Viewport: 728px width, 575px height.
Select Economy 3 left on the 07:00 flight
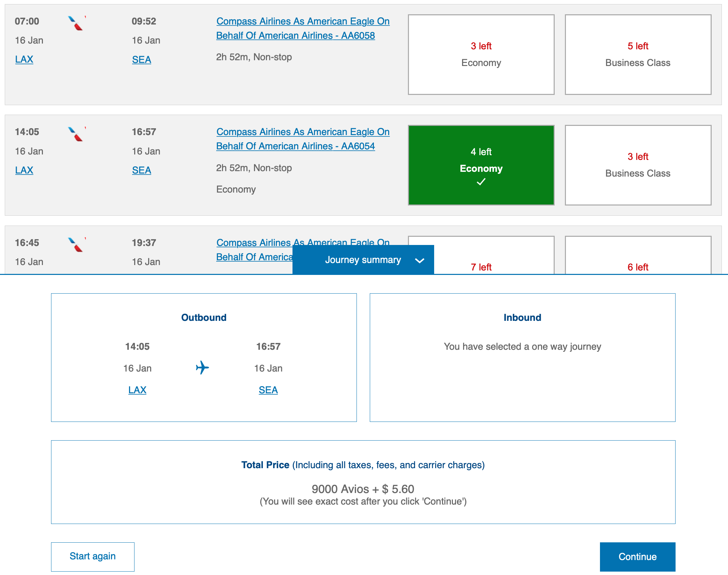(481, 54)
